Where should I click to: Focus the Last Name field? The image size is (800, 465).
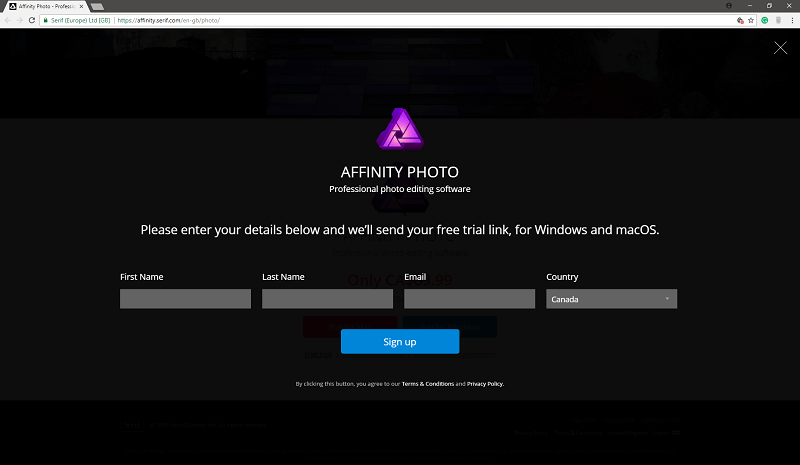[x=327, y=299]
